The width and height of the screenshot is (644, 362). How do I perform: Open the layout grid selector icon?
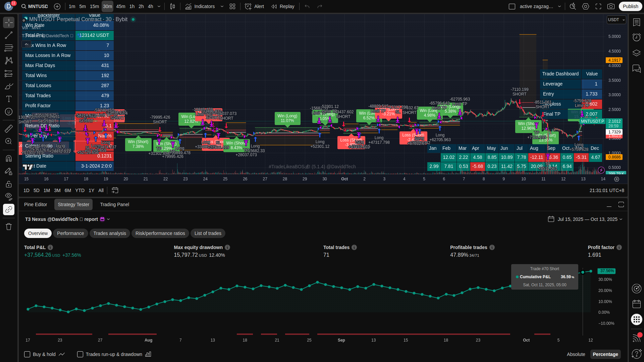point(232,6)
